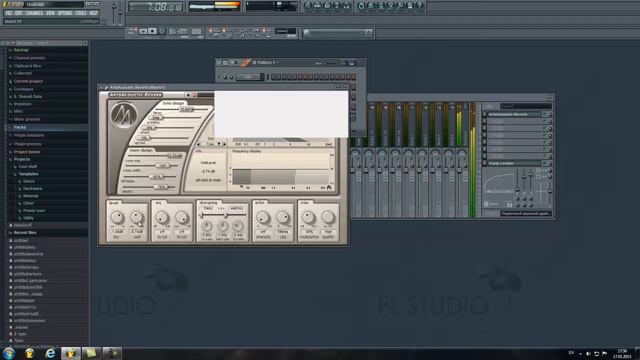Viewport: 640px width, 360px height.
Task: Click the room design slider handle in reverb
Action: coord(175,156)
